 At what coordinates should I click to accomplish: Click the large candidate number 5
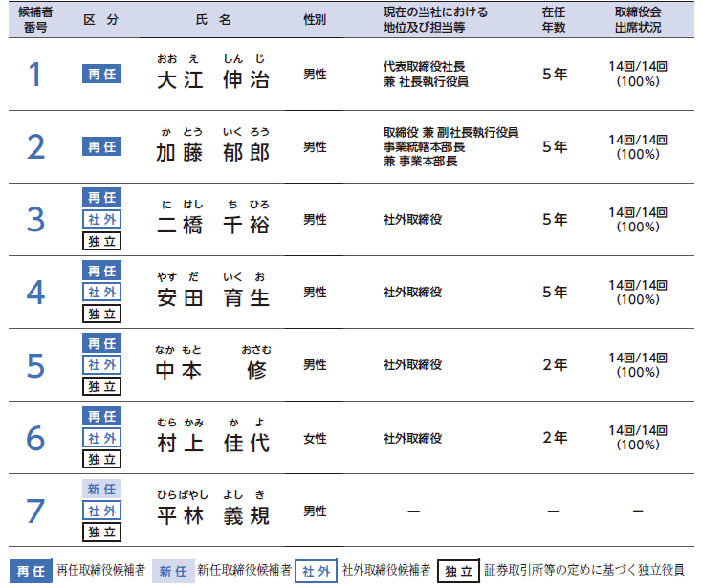35,365
